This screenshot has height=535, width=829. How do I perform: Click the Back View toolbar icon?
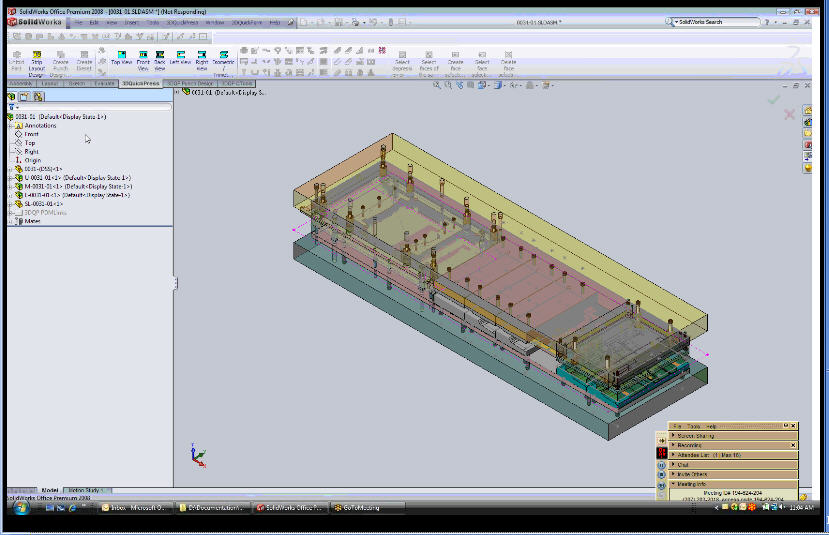(x=160, y=56)
